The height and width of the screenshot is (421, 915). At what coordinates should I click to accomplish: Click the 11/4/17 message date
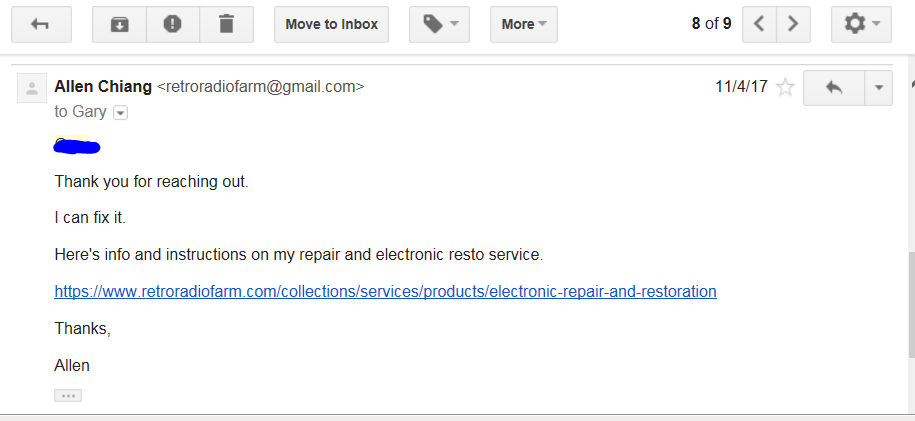(741, 87)
